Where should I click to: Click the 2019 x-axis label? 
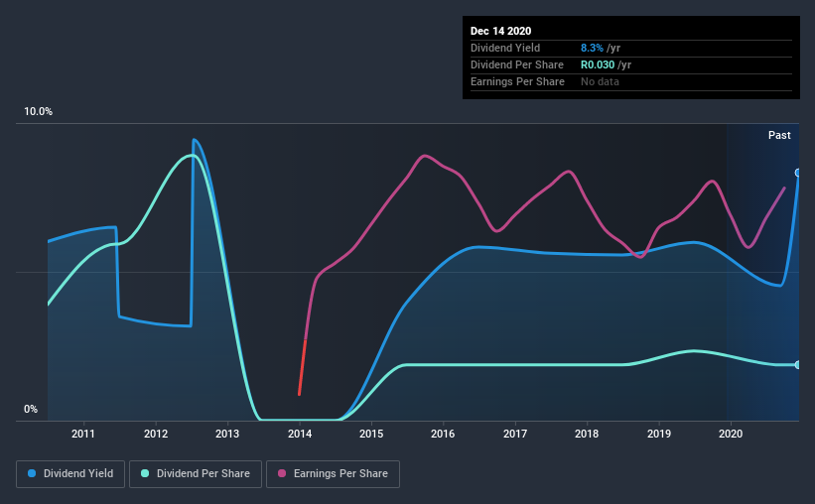[x=659, y=434]
